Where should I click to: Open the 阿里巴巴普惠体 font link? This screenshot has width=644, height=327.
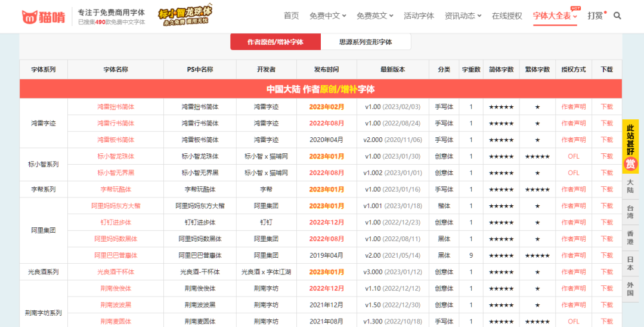coord(116,255)
